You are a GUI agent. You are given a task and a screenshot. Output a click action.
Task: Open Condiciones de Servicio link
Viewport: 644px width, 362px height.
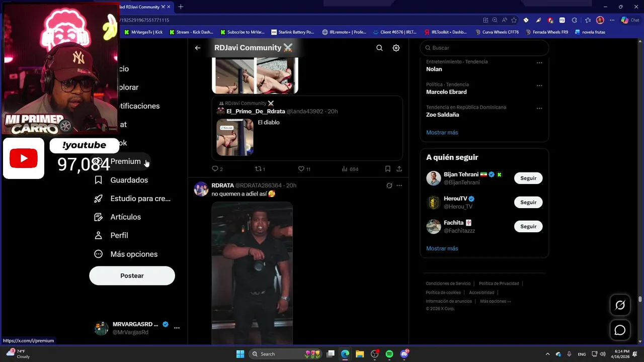point(448,284)
